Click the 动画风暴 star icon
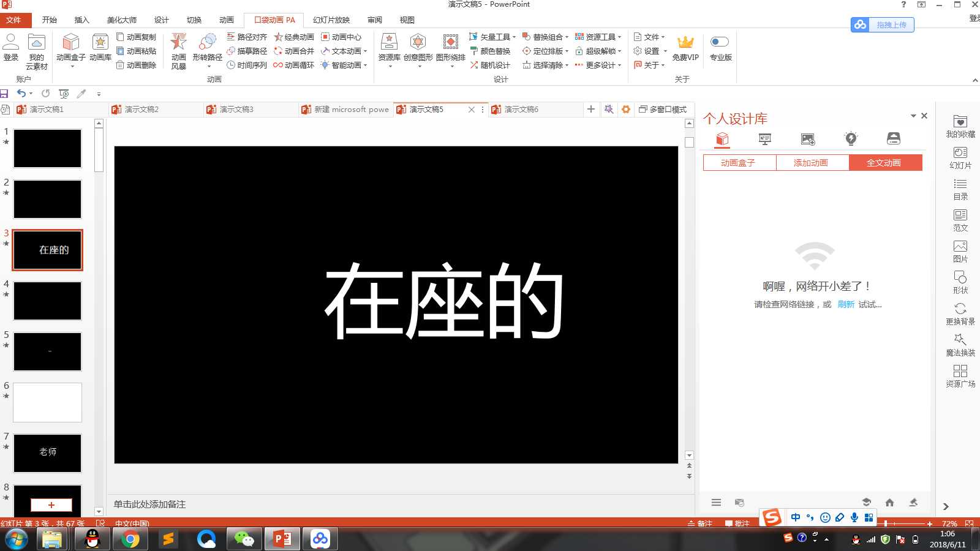This screenshot has height=551, width=980. pos(178,51)
